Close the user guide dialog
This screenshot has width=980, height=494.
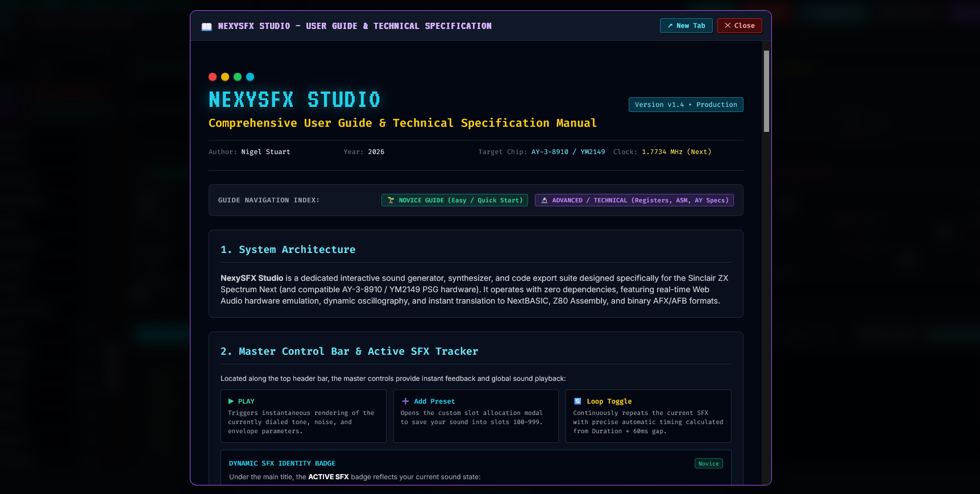[740, 26]
